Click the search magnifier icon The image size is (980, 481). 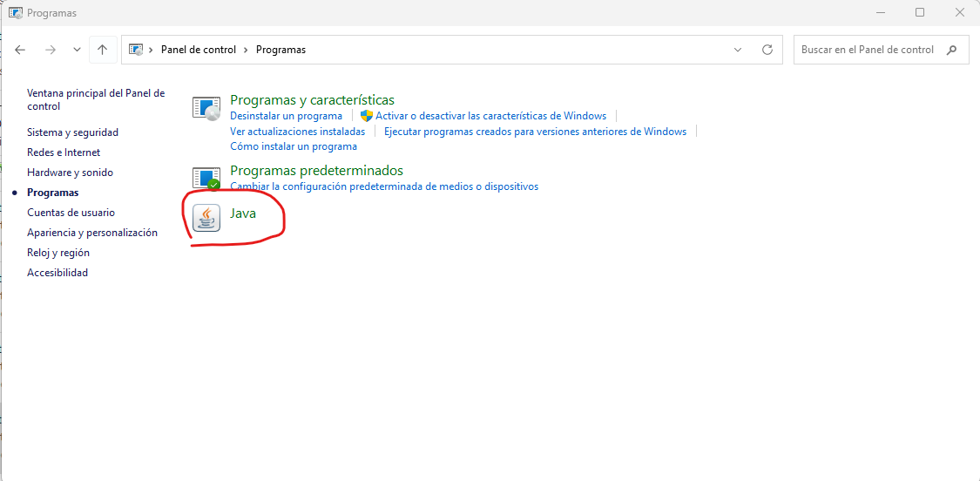[x=951, y=50]
